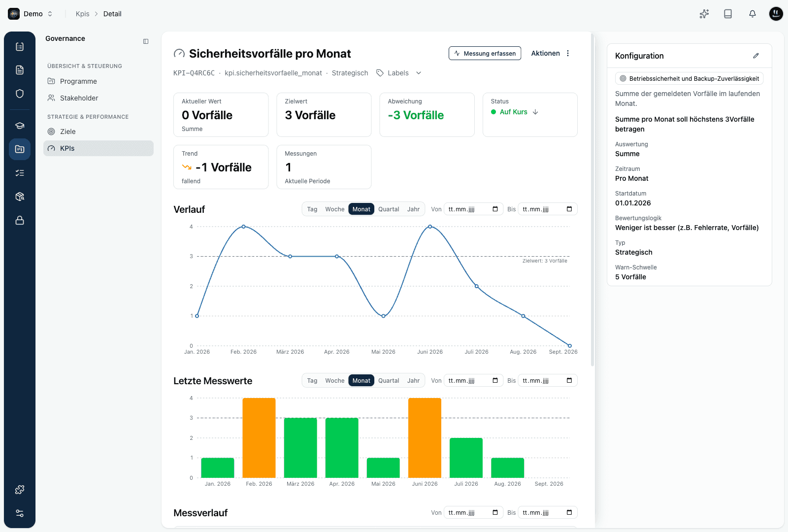Select Quartal granularity in Verlauf
The height and width of the screenshot is (532, 788).
389,209
